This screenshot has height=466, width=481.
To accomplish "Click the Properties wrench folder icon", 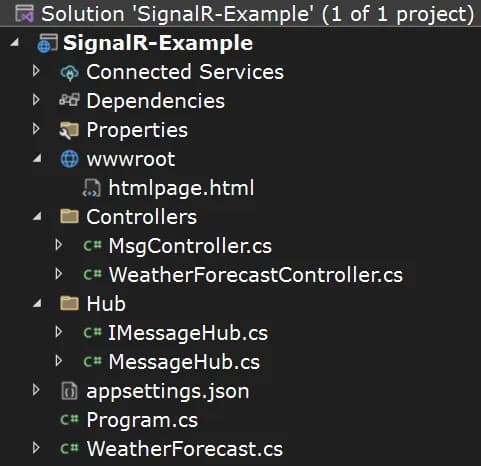I will point(69,130).
